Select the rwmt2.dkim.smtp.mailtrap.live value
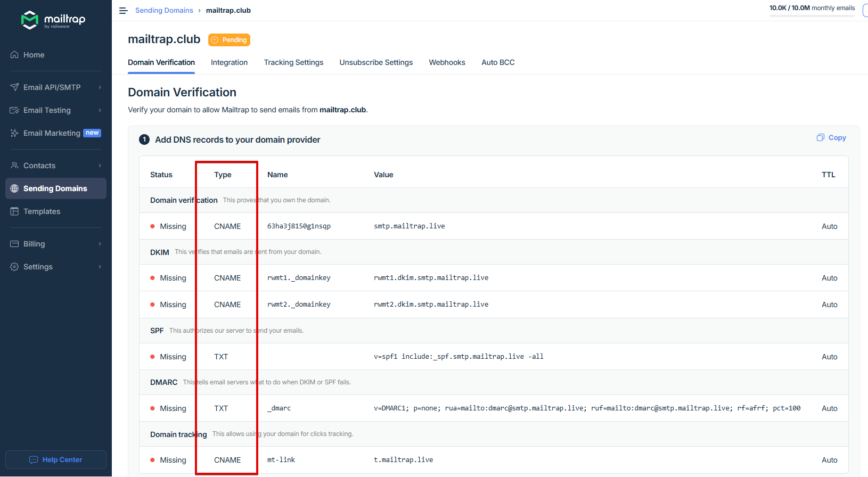This screenshot has width=868, height=477. (x=431, y=305)
